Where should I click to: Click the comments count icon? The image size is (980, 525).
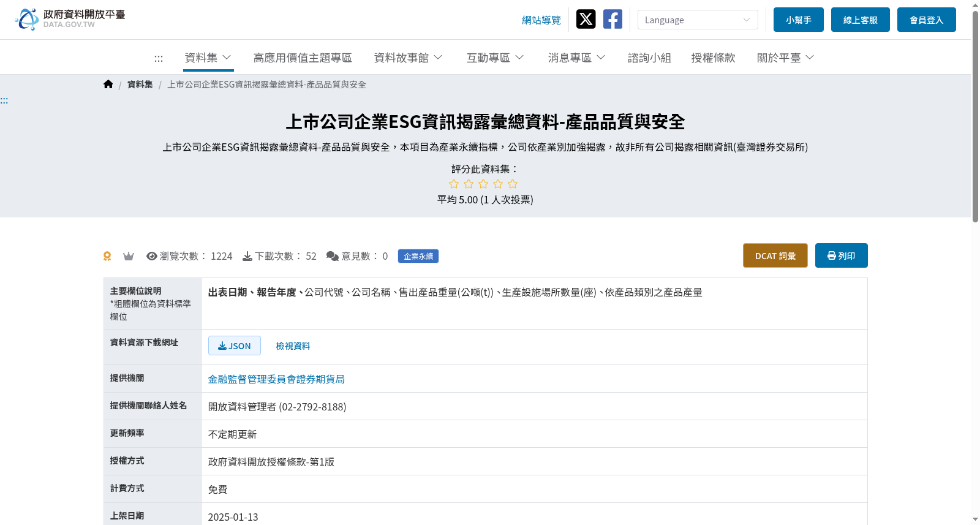(x=333, y=256)
